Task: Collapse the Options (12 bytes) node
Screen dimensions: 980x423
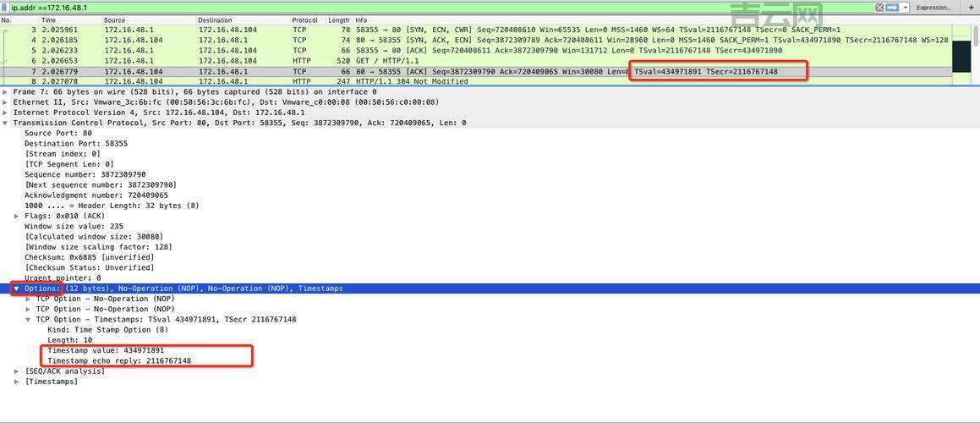Action: [17, 288]
